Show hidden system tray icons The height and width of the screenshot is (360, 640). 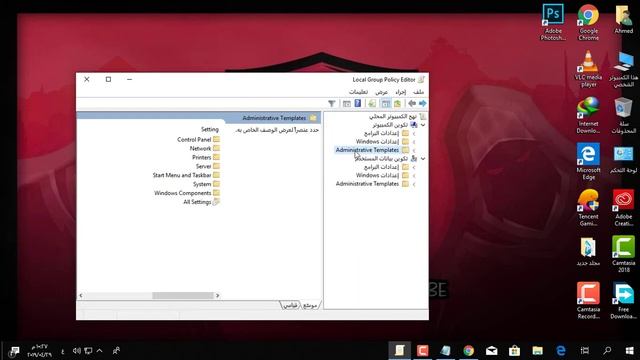[x=100, y=351]
